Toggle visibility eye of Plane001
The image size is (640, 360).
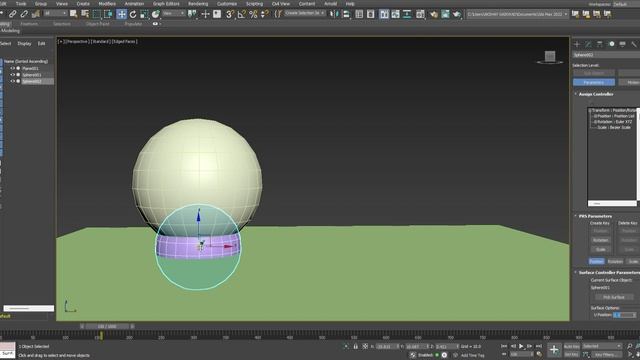click(12, 68)
